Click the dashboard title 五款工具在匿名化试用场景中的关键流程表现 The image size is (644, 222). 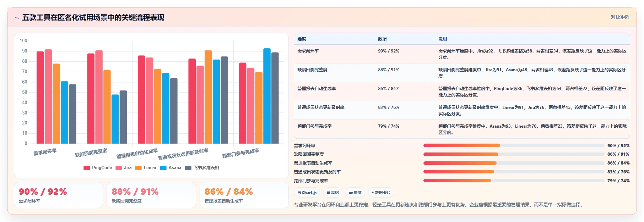pos(93,18)
